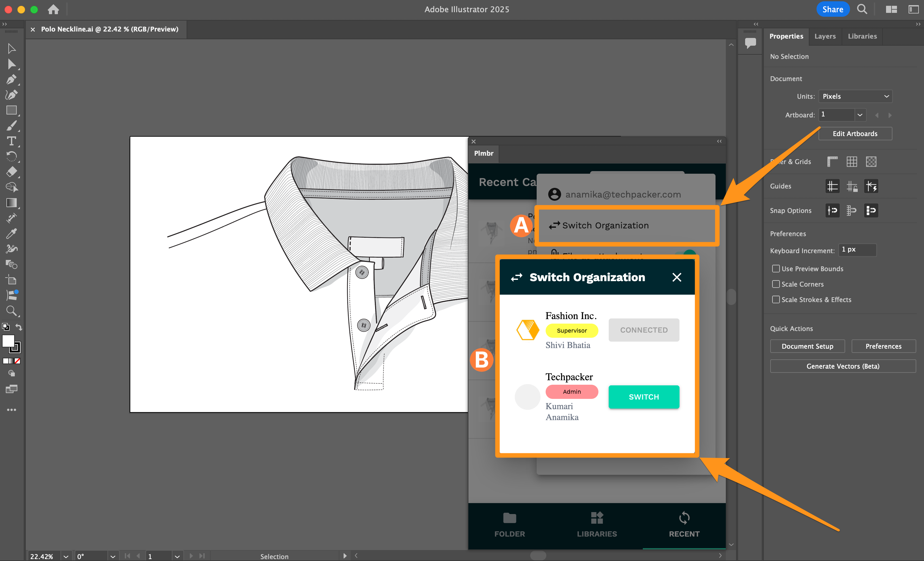
Task: Open the Edit Toolbar three-dots menu
Action: point(12,410)
